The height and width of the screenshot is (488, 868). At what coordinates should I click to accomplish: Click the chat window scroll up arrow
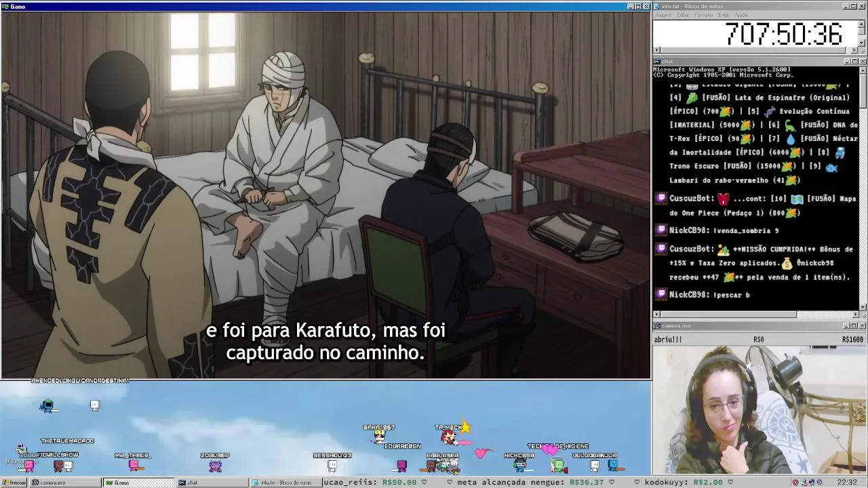pyautogui.click(x=862, y=70)
